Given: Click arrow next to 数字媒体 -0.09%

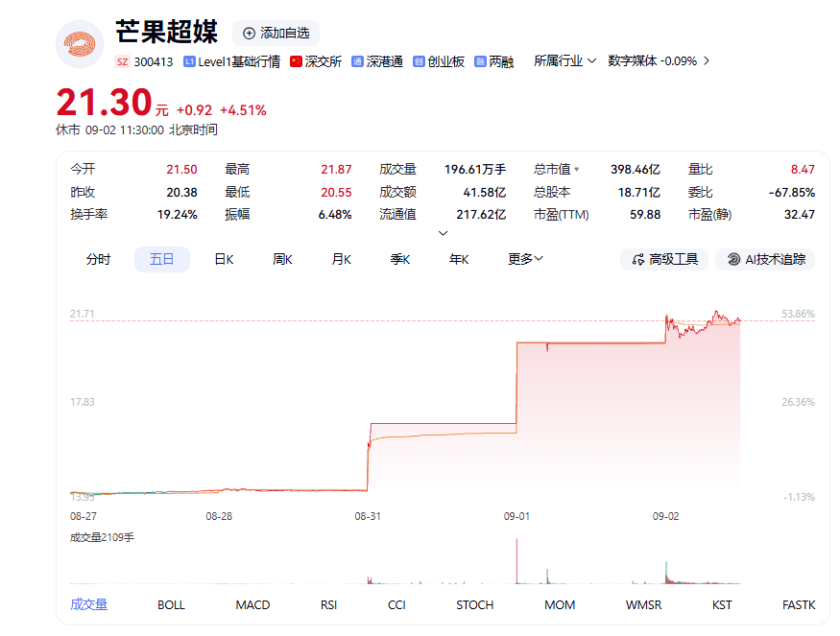Looking at the screenshot, I should [x=707, y=61].
